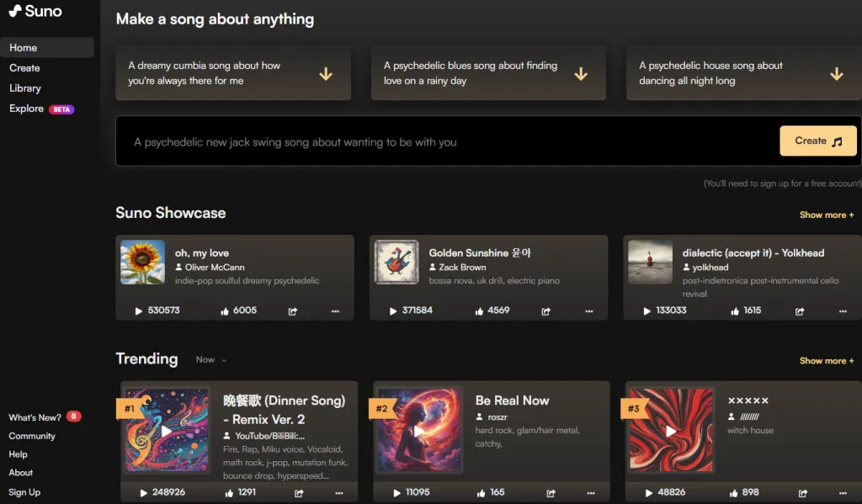862x504 pixels.
Task: Use 'psychedelic blues song' prompt arrow
Action: pyautogui.click(x=581, y=74)
